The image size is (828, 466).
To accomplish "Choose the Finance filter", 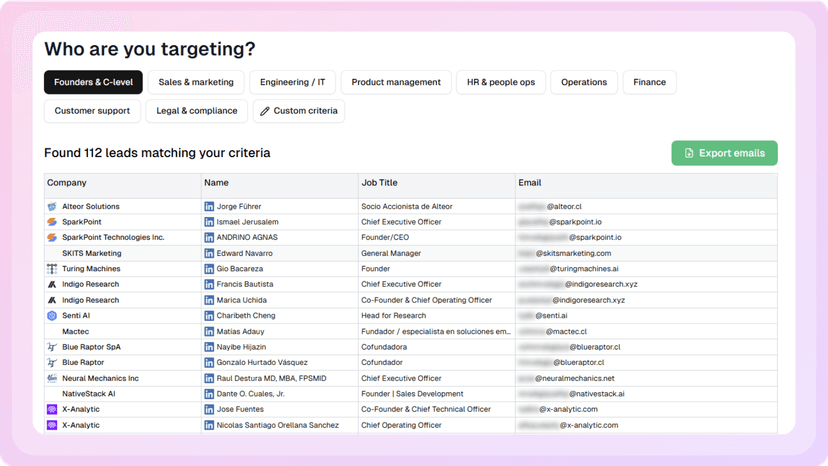I will point(650,82).
